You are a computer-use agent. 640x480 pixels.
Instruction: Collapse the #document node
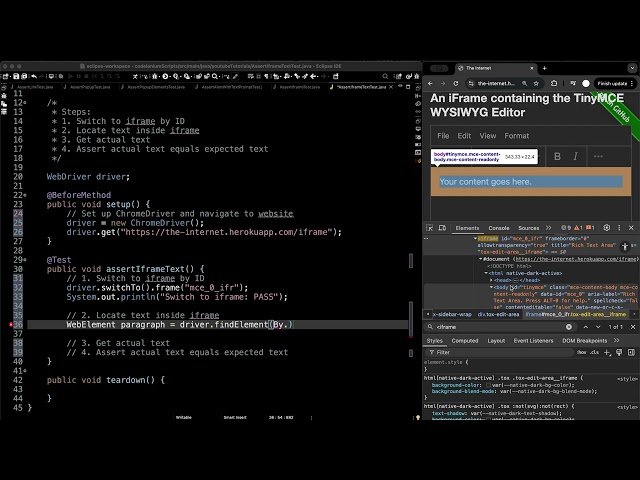[480, 259]
